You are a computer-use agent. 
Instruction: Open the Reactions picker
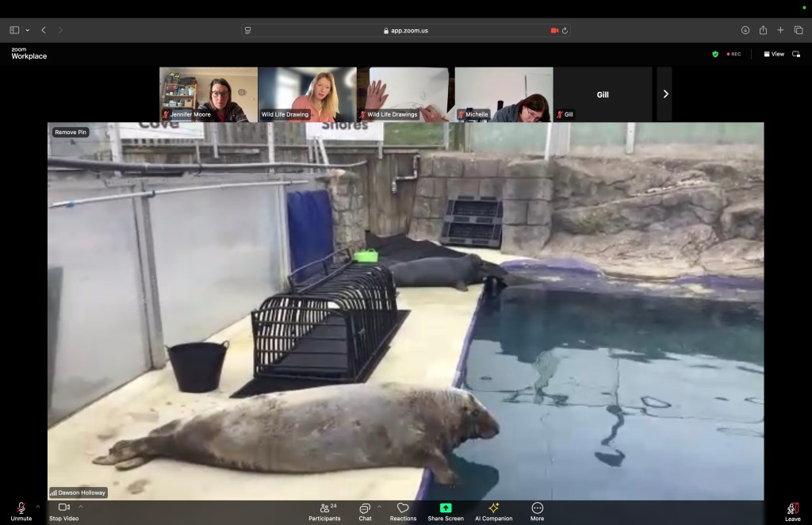403,512
